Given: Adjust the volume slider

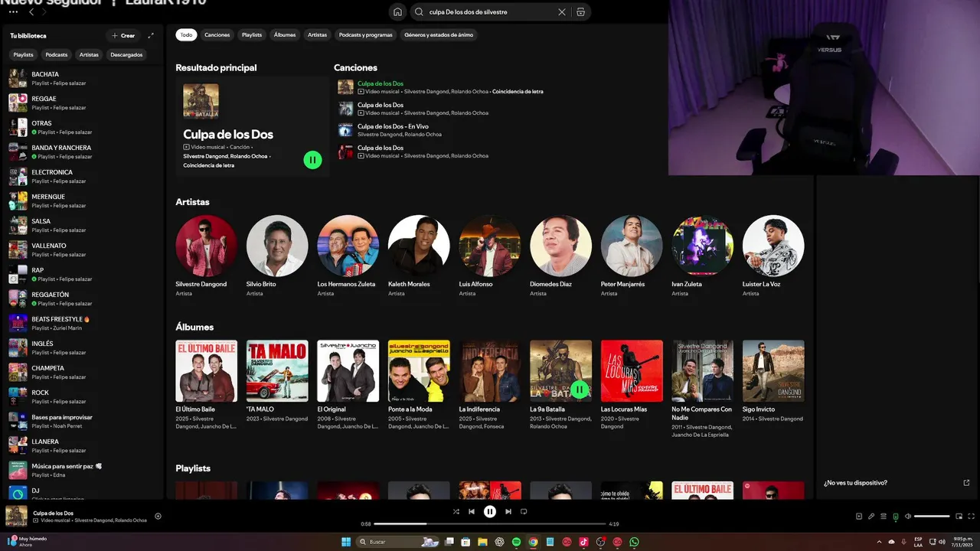Looking at the screenshot, I should click(932, 516).
